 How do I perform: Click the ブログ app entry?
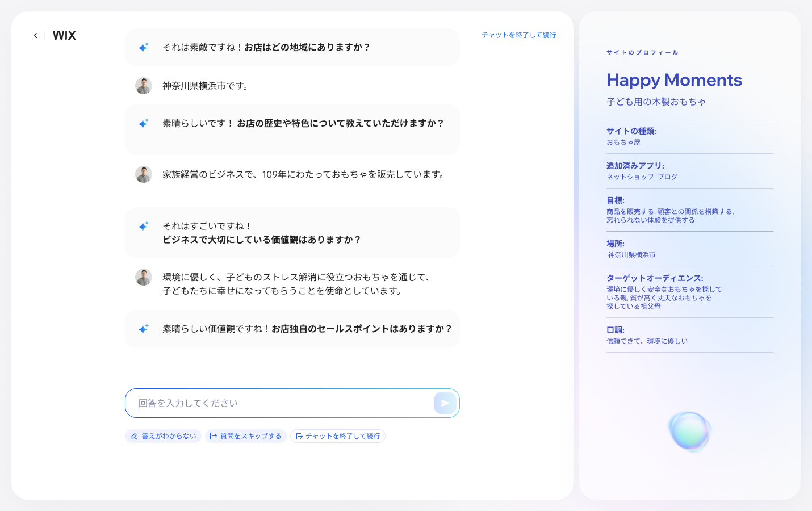[669, 177]
